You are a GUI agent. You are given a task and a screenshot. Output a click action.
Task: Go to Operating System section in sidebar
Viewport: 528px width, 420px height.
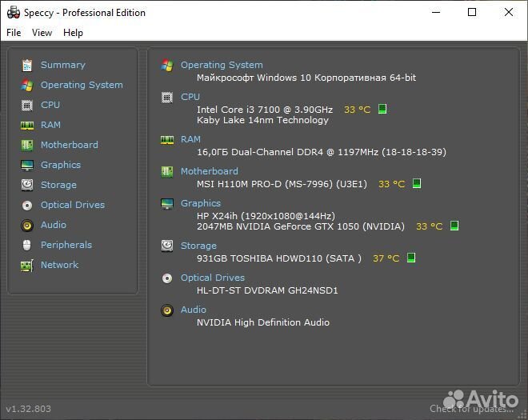[x=82, y=85]
